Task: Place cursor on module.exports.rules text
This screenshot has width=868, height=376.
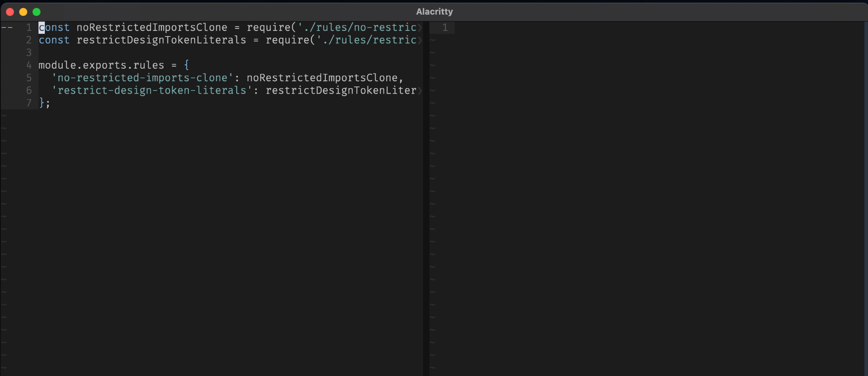Action: pos(101,65)
